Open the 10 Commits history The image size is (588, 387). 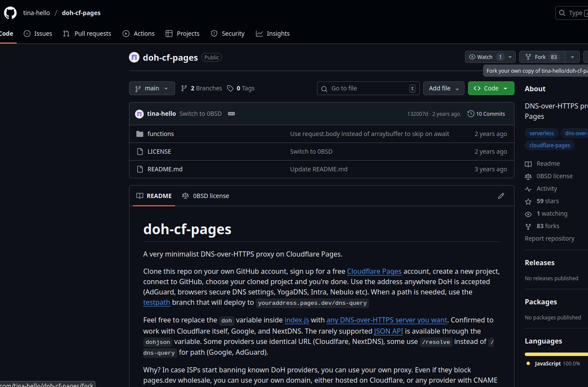pyautogui.click(x=486, y=114)
